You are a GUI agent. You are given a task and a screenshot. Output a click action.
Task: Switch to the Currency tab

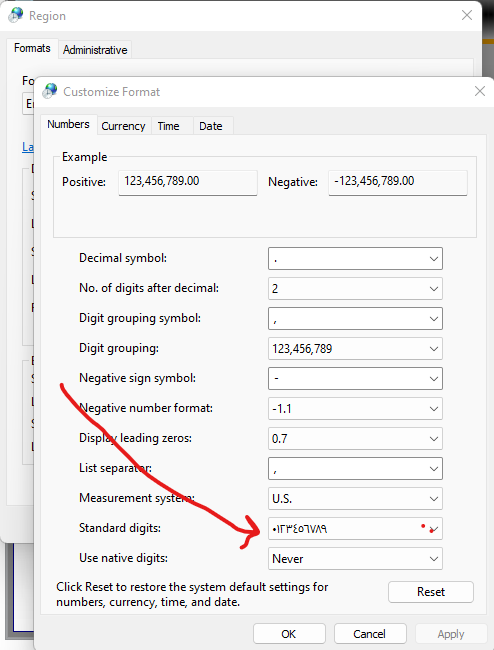pos(124,126)
